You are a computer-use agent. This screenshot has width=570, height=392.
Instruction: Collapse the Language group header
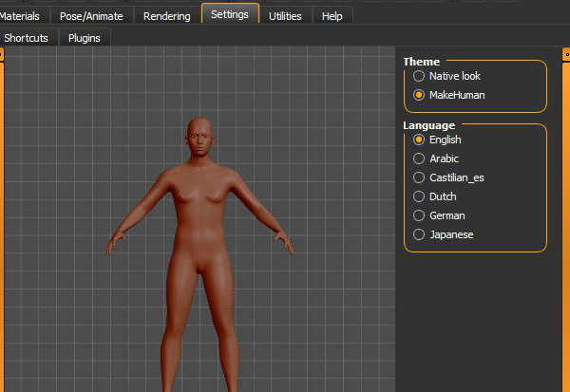pyautogui.click(x=429, y=124)
